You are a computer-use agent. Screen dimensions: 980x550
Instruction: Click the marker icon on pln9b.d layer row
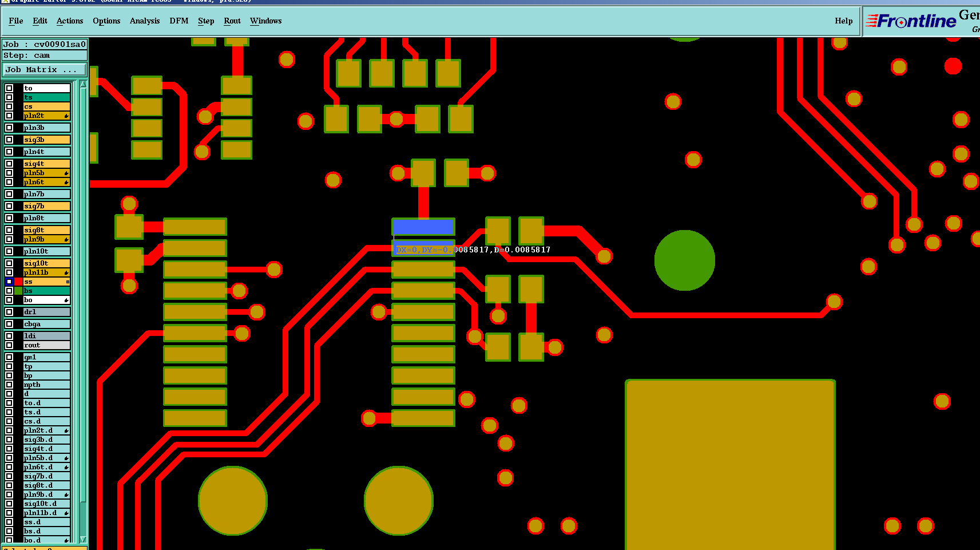coord(66,495)
